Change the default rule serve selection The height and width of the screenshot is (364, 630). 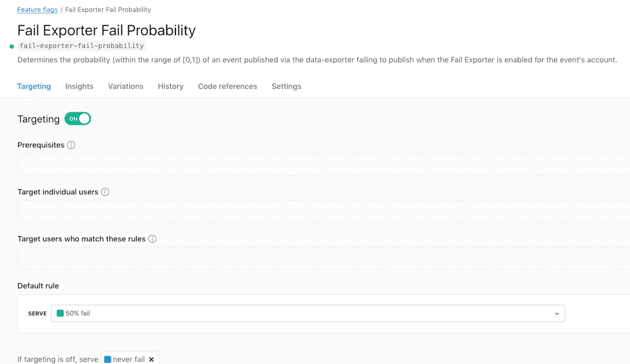pyautogui.click(x=308, y=313)
